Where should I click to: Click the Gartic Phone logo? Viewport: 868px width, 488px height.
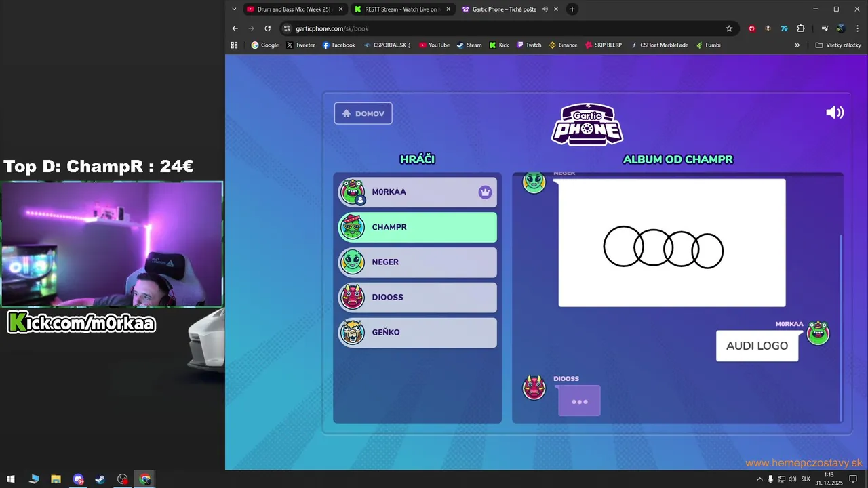[x=587, y=125]
